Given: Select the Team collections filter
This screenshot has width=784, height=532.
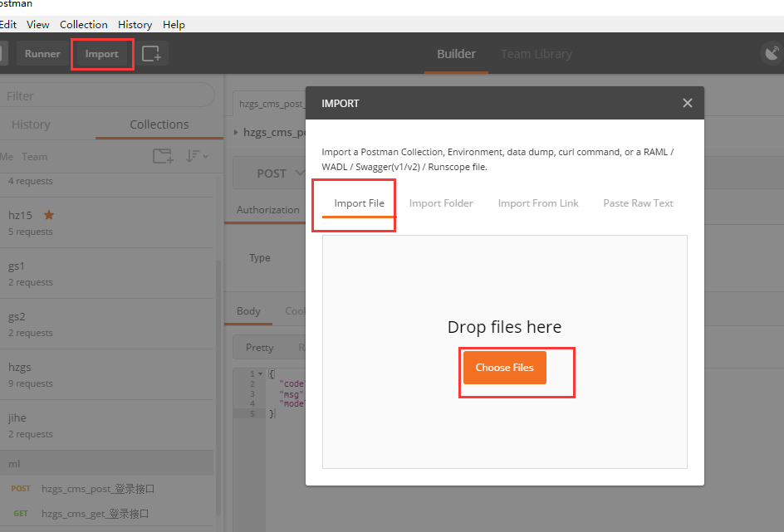Looking at the screenshot, I should [35, 156].
